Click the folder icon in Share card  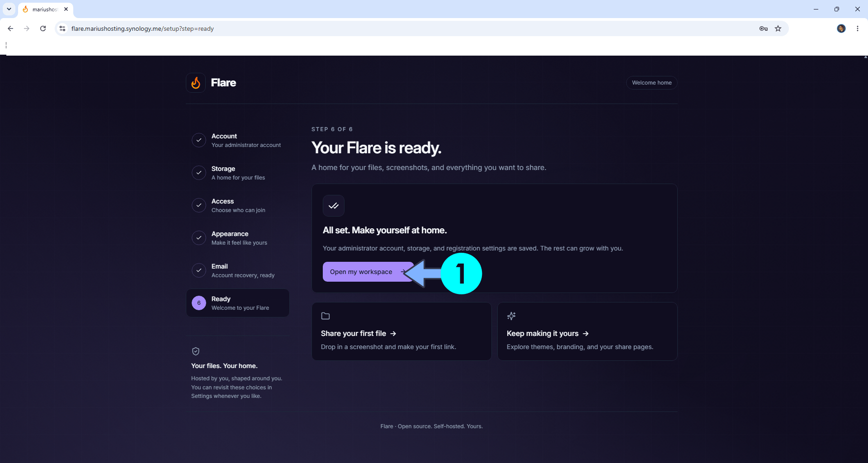pos(325,316)
